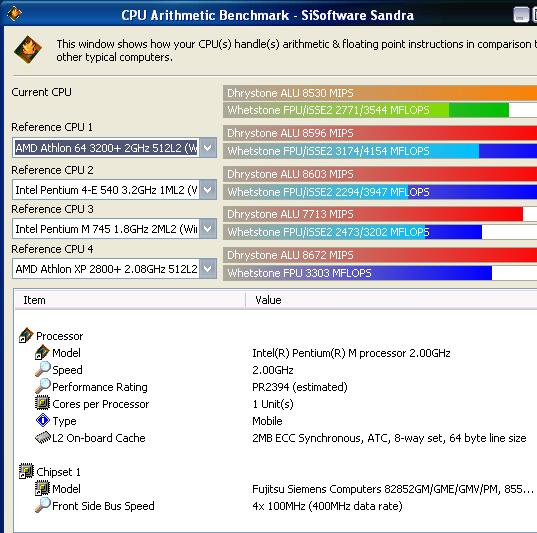Image resolution: width=537 pixels, height=533 pixels.
Task: Click the Front Side Bus Speed icon
Action: pyautogui.click(x=42, y=505)
